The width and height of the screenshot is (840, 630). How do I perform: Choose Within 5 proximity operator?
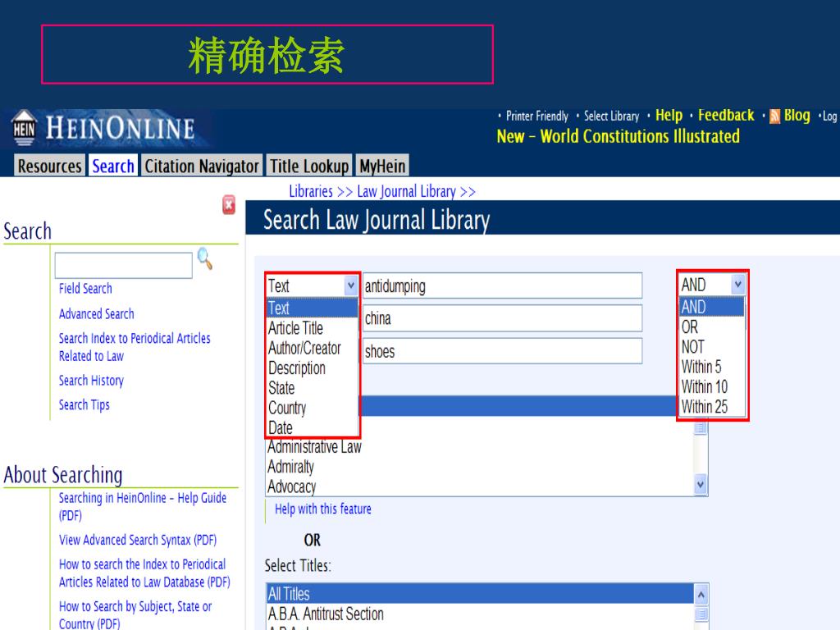point(712,367)
